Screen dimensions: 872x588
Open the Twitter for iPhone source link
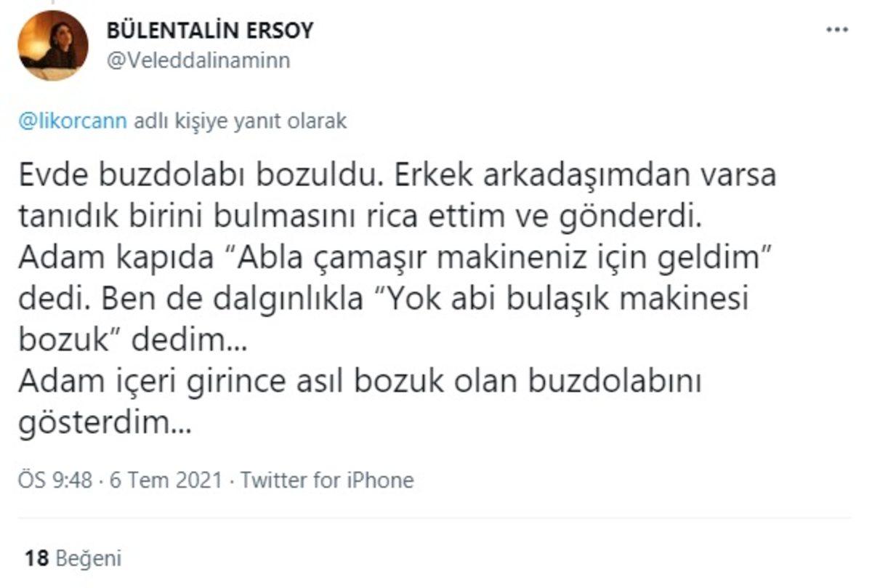click(327, 480)
